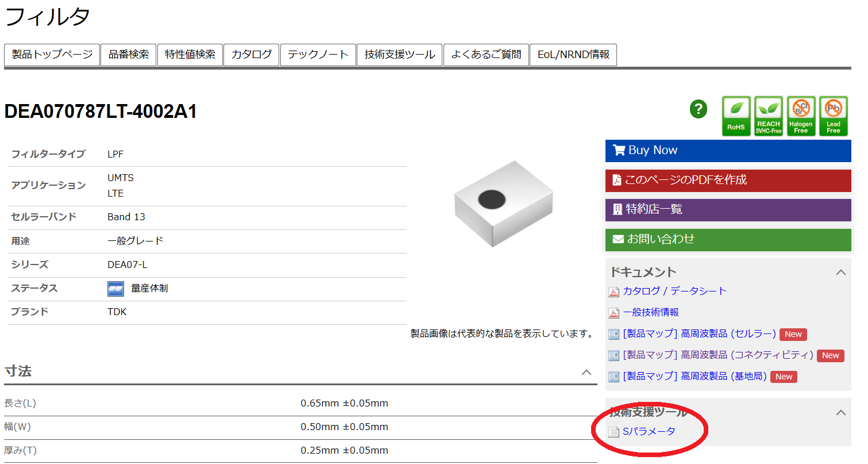
Task: Open the 品番検索 tab
Action: (129, 55)
